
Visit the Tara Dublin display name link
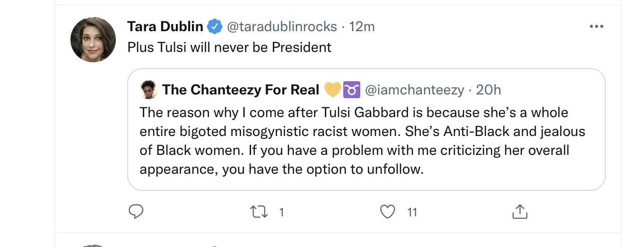[165, 27]
